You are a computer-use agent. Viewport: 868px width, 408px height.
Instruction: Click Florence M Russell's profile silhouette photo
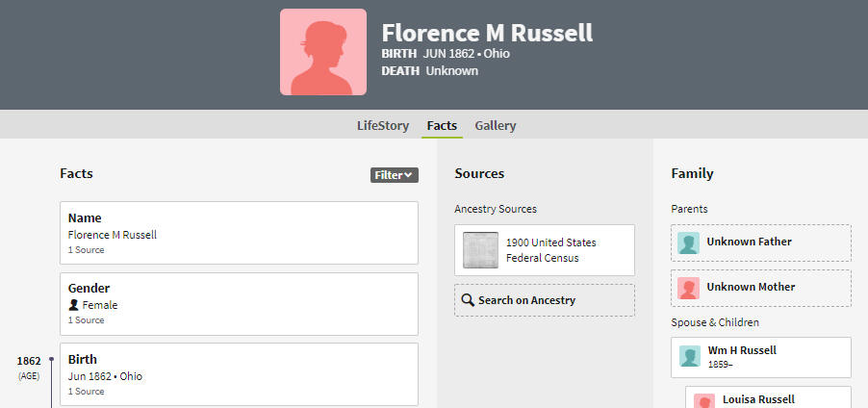click(x=322, y=52)
